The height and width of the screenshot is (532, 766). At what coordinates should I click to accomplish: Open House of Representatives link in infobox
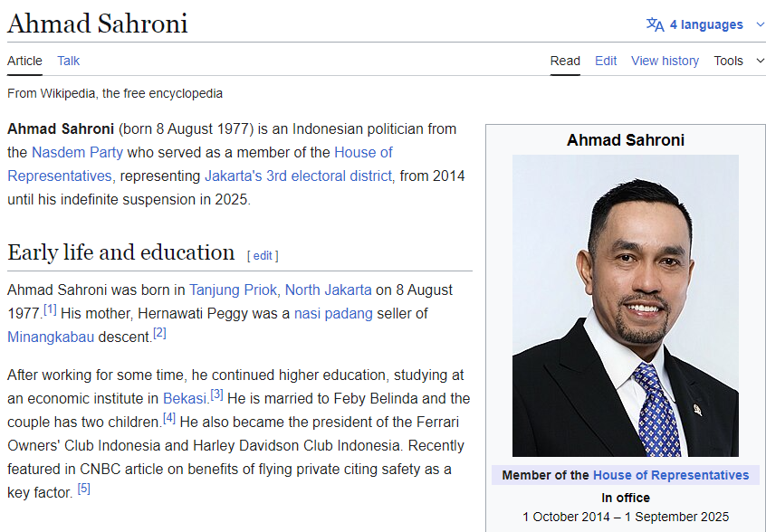pyautogui.click(x=671, y=475)
